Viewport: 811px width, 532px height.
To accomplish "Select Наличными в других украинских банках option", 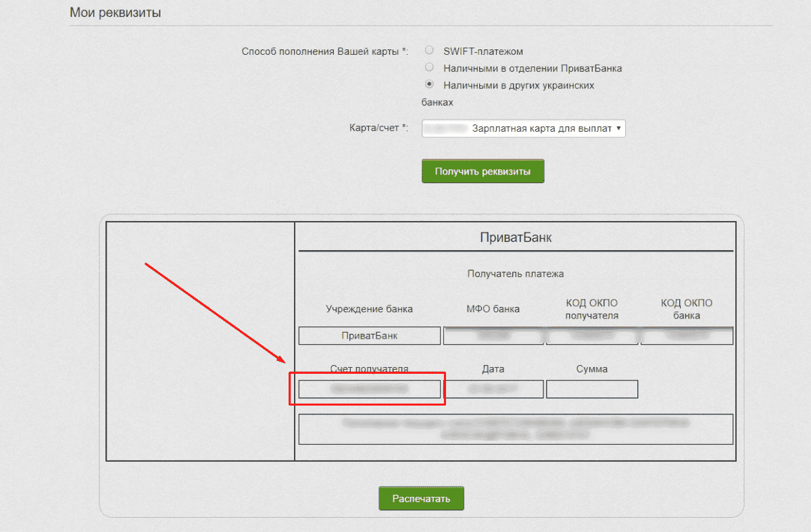I will pos(429,85).
